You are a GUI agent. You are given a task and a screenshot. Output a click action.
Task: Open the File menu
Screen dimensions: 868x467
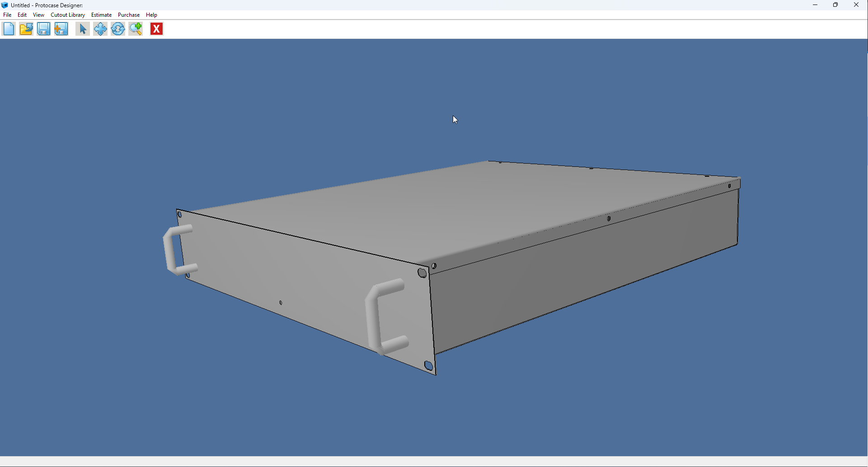[7, 14]
